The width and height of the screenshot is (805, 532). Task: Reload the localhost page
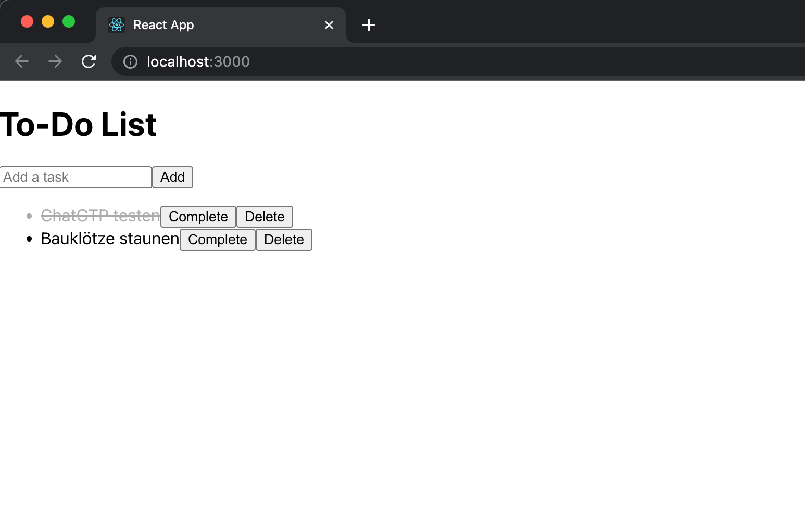click(89, 61)
